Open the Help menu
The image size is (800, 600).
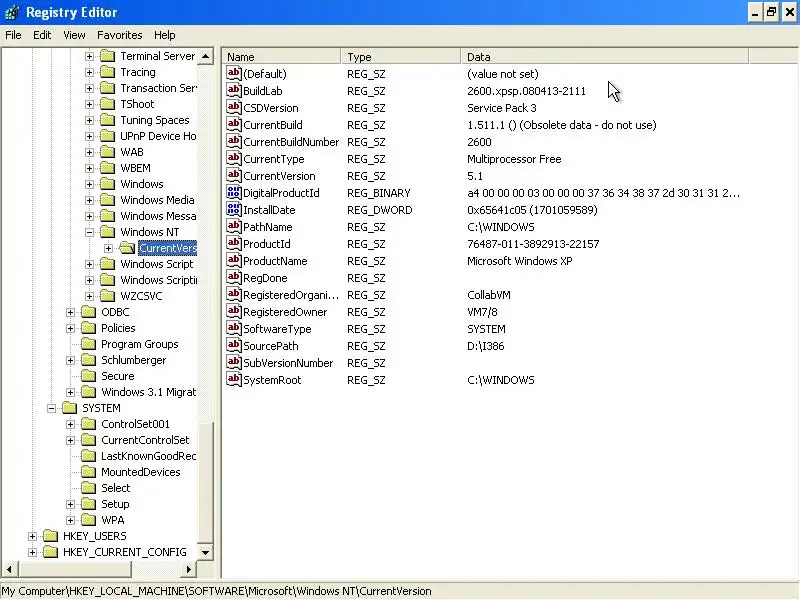point(164,35)
